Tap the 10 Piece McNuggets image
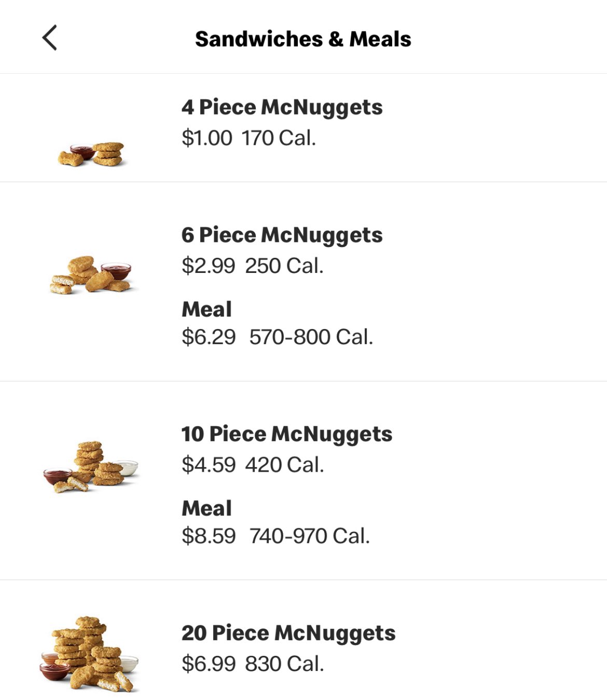607x700 pixels. [91, 466]
